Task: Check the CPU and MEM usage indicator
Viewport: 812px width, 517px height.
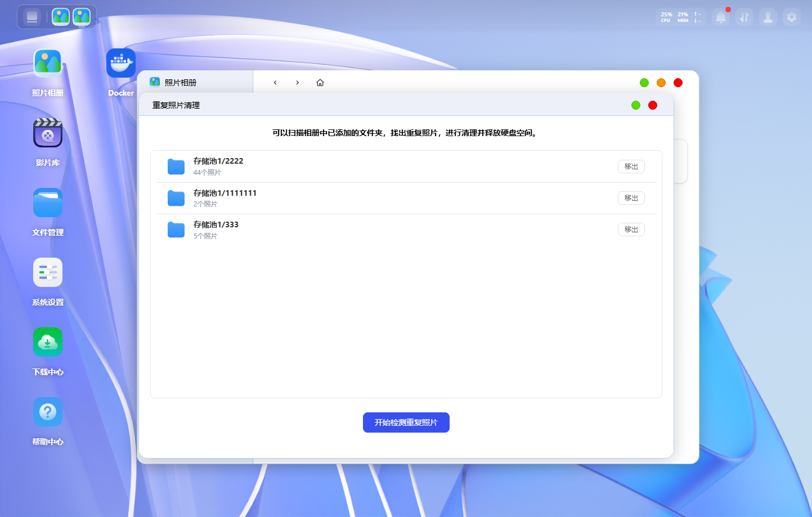Action: (674, 17)
